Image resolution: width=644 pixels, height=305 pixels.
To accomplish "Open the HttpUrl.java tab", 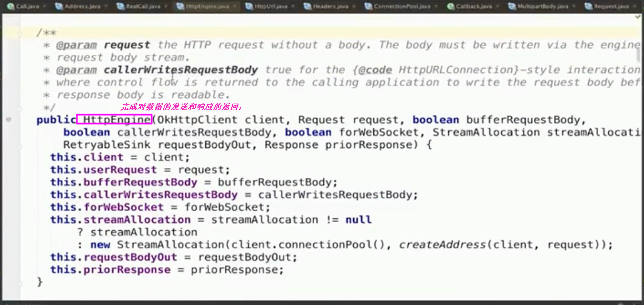I will point(271,7).
